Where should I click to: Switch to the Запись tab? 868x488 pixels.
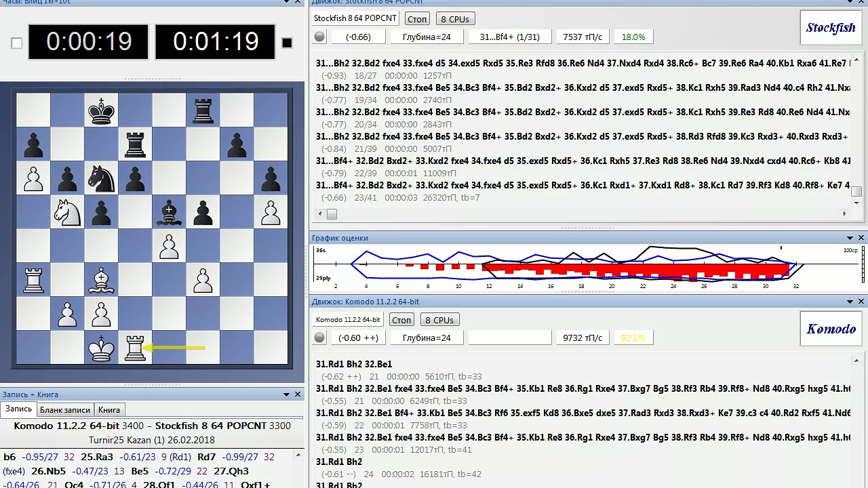pos(18,409)
